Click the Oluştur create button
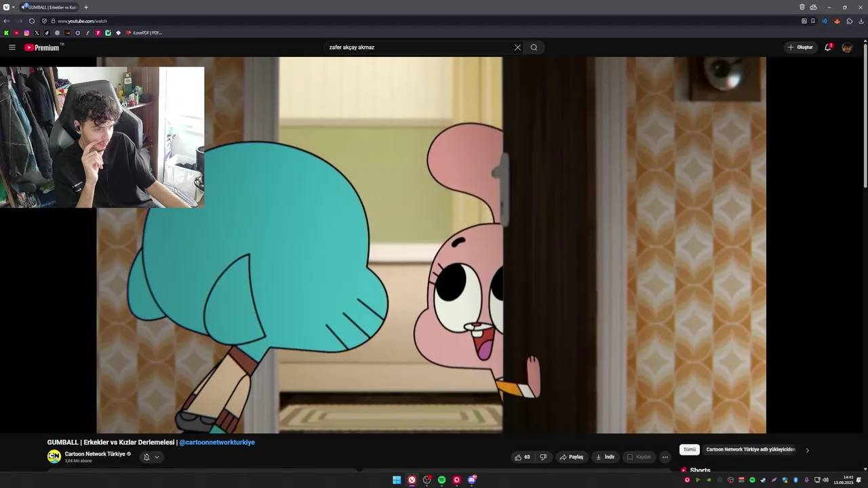The width and height of the screenshot is (868, 488). click(x=800, y=47)
